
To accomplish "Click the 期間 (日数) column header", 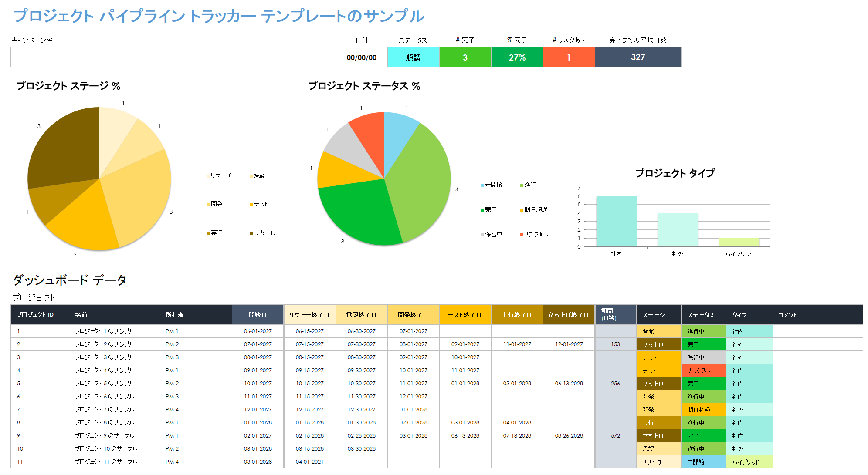I will click(615, 315).
